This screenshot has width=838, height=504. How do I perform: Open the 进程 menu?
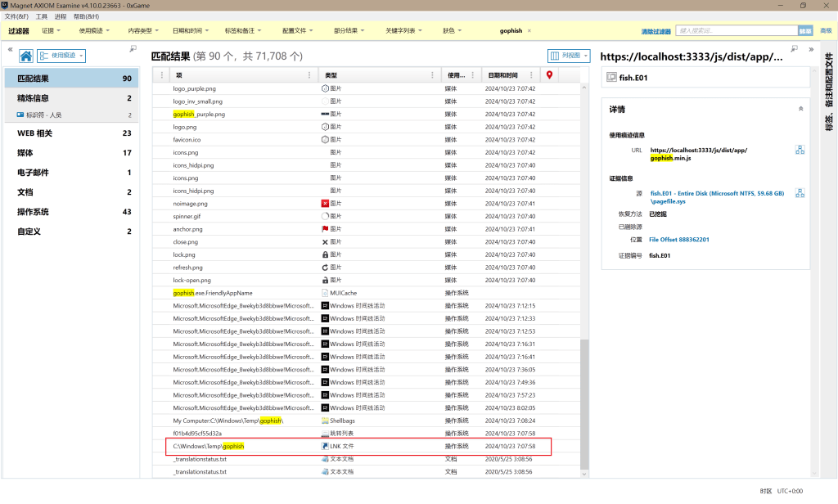click(61, 16)
